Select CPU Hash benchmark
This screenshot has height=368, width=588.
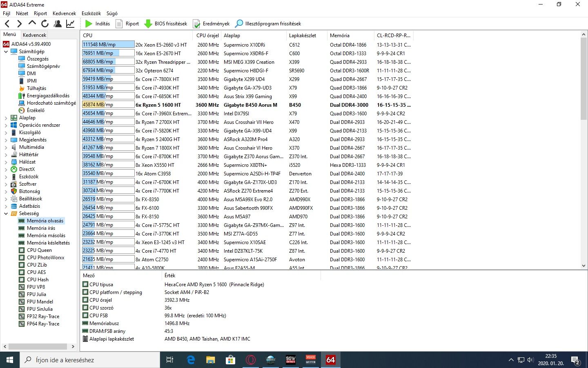[x=38, y=280]
